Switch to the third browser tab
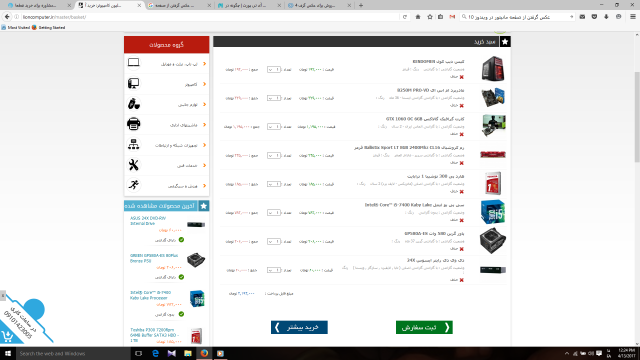The image size is (640, 360). (180, 5)
